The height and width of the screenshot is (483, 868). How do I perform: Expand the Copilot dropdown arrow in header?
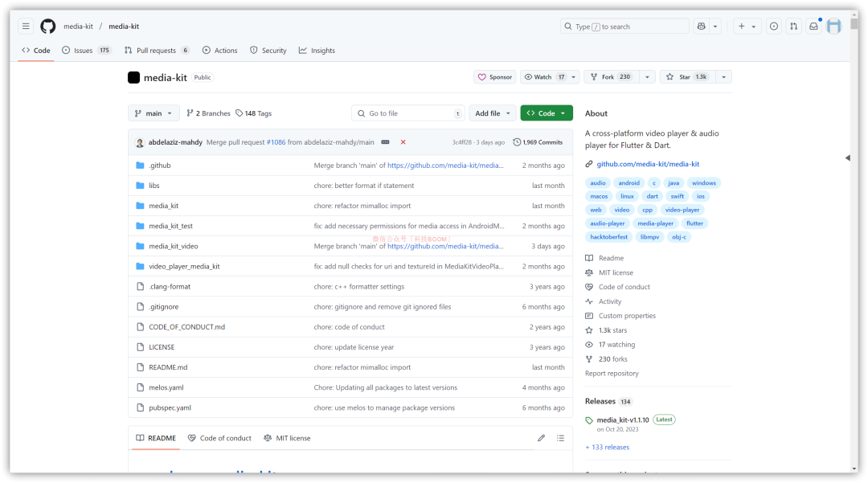pos(715,26)
